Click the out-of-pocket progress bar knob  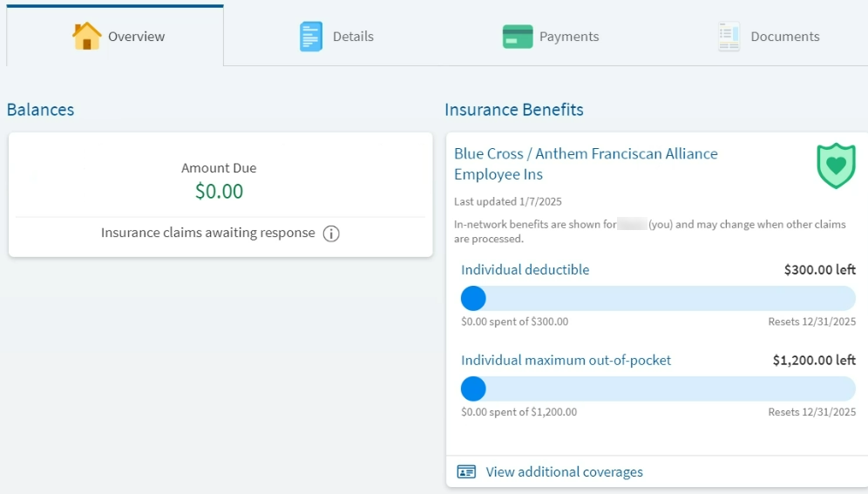pos(473,389)
